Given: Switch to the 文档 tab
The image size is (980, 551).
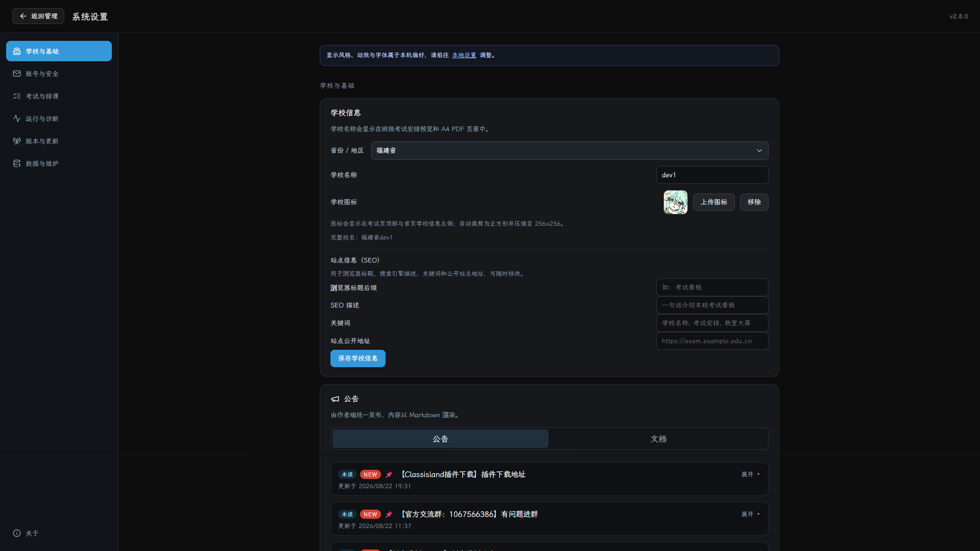Looking at the screenshot, I should tap(658, 439).
